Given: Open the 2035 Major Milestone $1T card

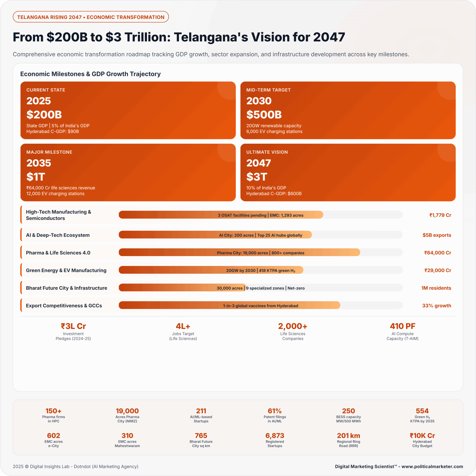Looking at the screenshot, I should point(128,173).
